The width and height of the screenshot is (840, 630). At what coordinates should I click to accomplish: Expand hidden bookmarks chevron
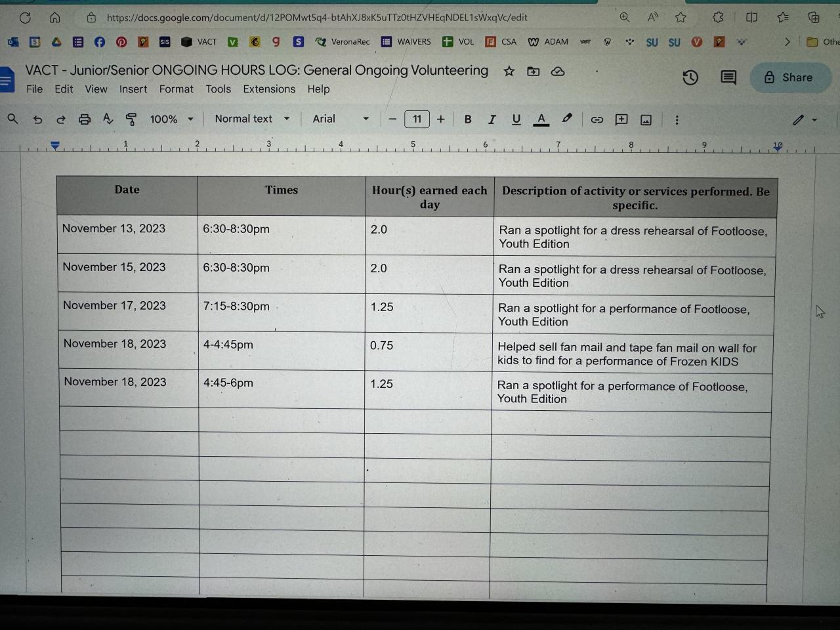[787, 42]
